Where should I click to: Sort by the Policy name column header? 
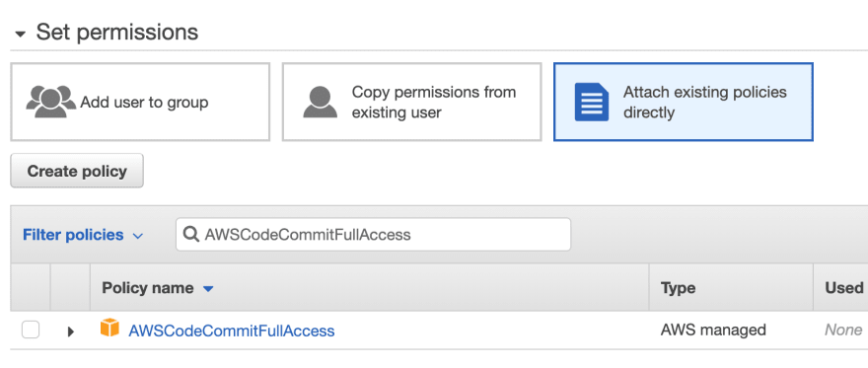click(x=148, y=288)
